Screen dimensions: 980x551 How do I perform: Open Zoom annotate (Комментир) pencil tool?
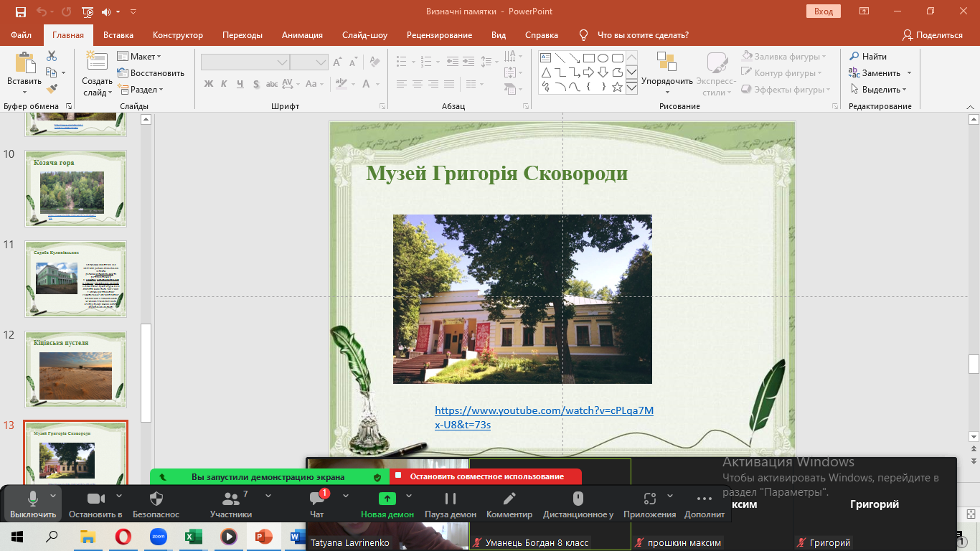pos(509,499)
